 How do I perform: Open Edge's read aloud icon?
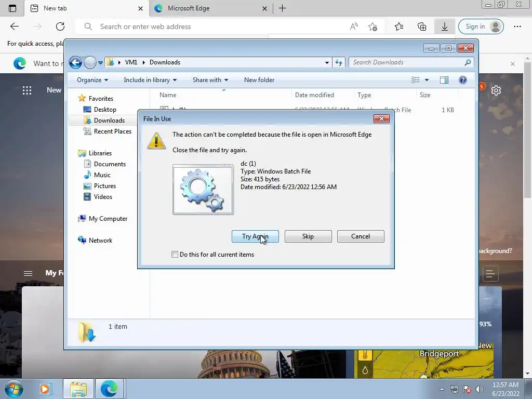pos(354,26)
